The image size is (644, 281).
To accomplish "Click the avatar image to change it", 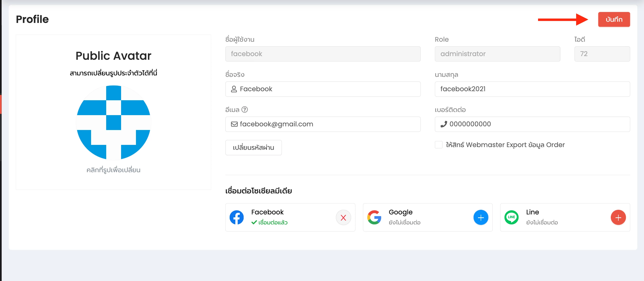I will tap(114, 122).
